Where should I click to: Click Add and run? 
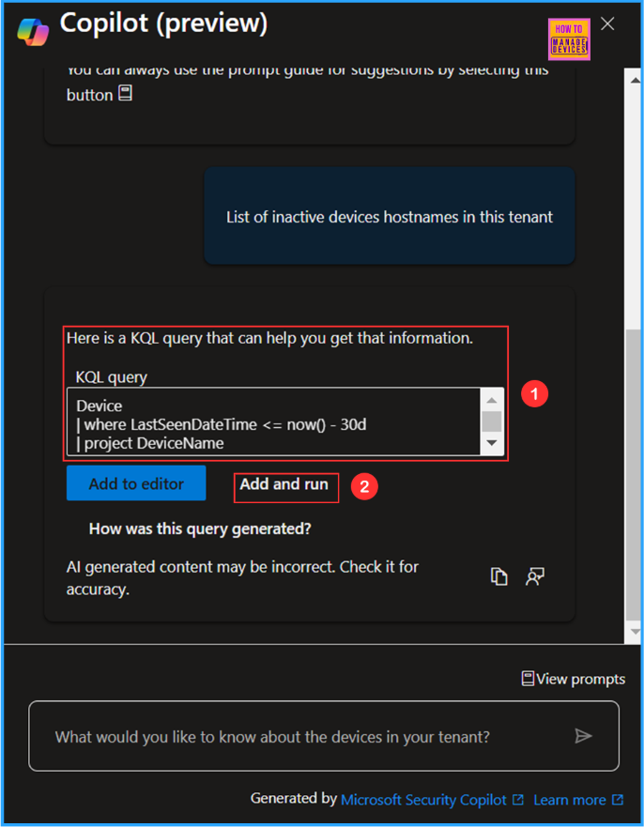(284, 484)
